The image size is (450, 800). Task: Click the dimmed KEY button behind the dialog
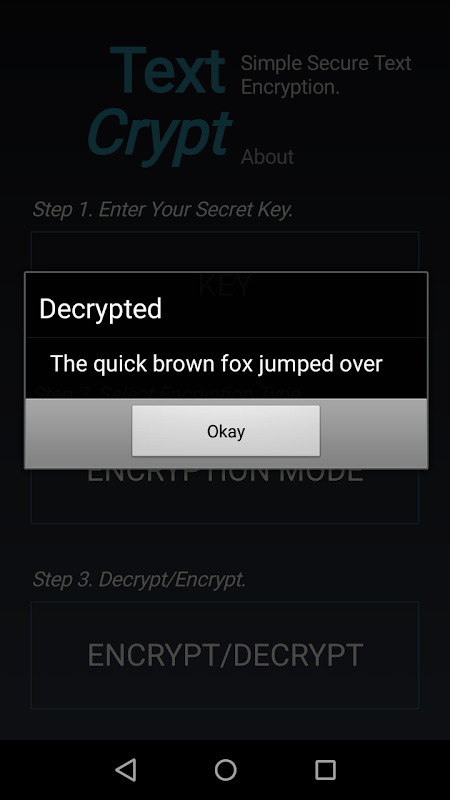[225, 253]
